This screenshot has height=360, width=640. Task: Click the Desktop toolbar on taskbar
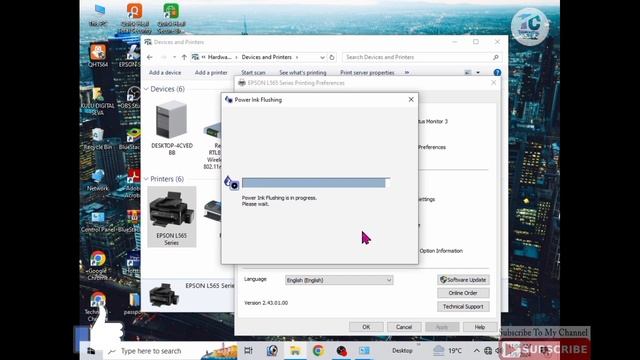coord(402,351)
